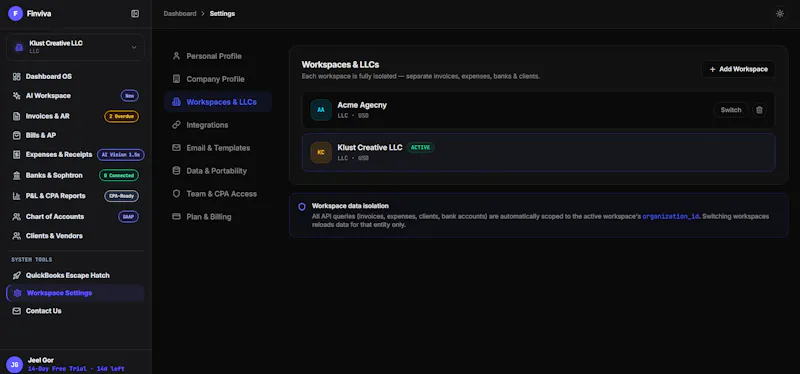Screen dimensions: 800x374
Task: Click the QuickBooks Escape Hatch rocket icon
Action: click(x=17, y=276)
